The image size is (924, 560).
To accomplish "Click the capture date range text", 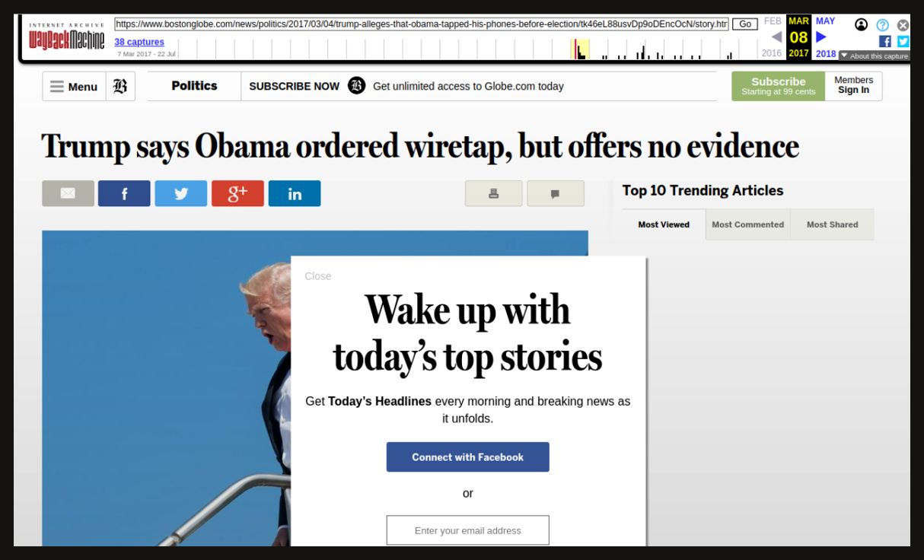I will [x=146, y=54].
